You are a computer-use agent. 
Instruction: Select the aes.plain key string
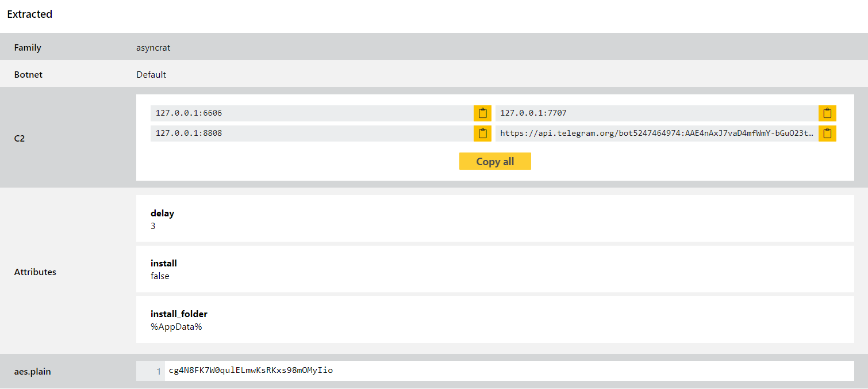[x=251, y=371]
